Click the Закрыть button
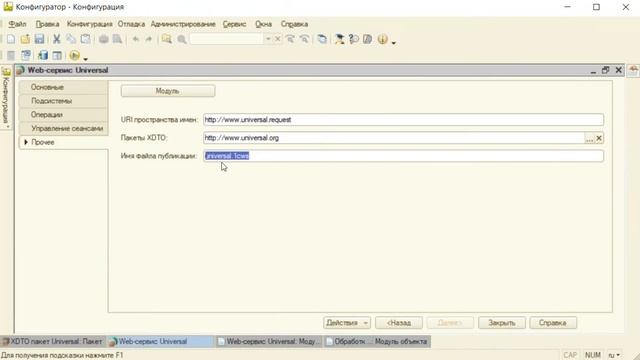The width and height of the screenshot is (640, 360). (502, 323)
